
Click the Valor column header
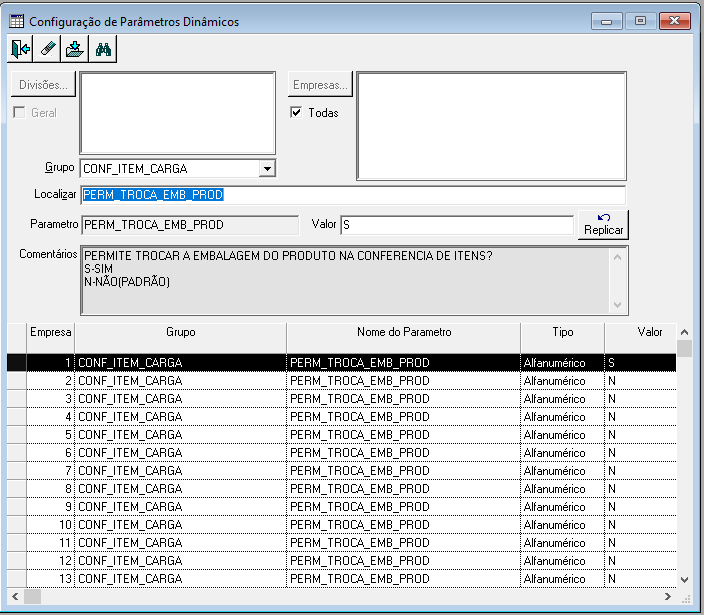[x=641, y=338]
